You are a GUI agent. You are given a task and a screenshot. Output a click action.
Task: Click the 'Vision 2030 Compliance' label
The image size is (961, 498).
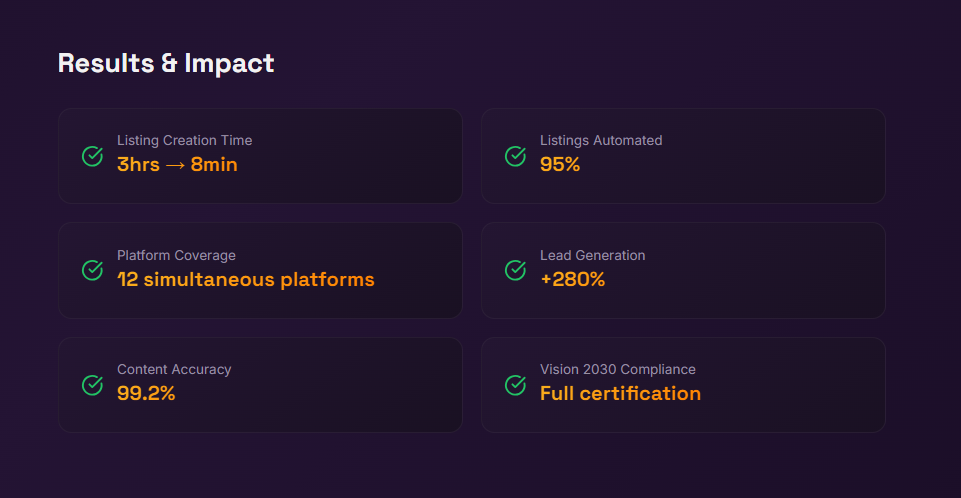[617, 369]
